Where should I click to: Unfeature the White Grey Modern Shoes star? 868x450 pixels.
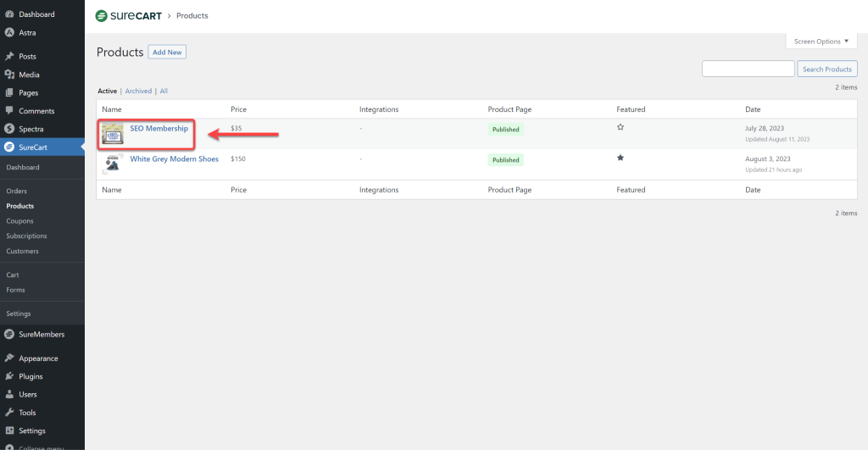tap(620, 158)
